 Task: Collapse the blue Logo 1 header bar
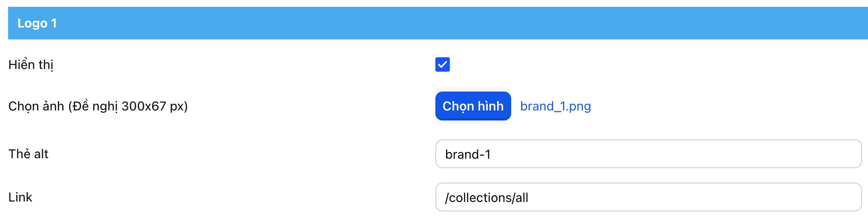(x=438, y=23)
